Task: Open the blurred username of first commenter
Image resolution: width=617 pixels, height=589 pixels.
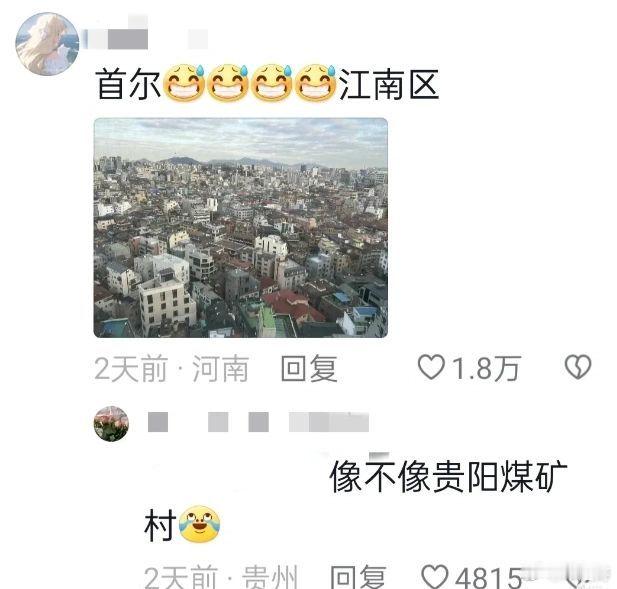Action: pos(146,36)
